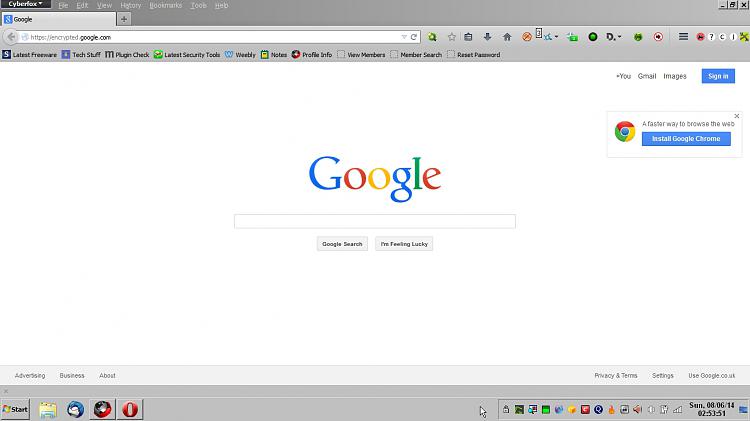Click the Sign in button
Viewport: 750px width, 421px height.
pos(718,76)
